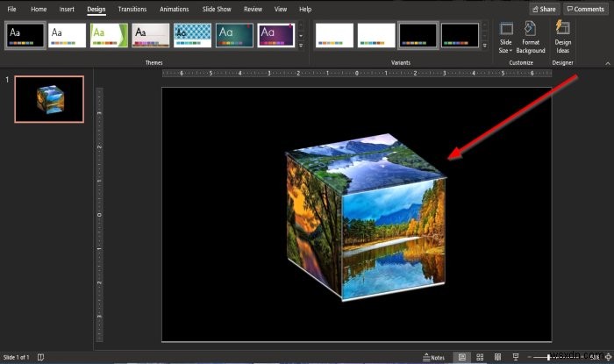
Task: Apply the white Office theme thumbnail
Action: [x=67, y=35]
